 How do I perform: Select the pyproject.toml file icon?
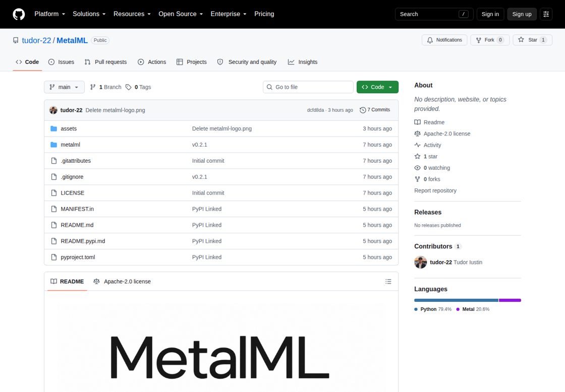[53, 257]
